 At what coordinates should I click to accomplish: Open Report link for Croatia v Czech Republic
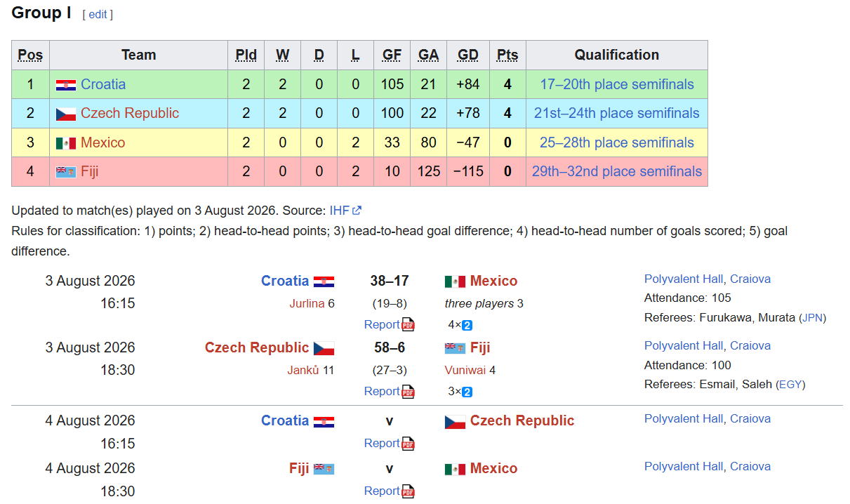coord(382,443)
